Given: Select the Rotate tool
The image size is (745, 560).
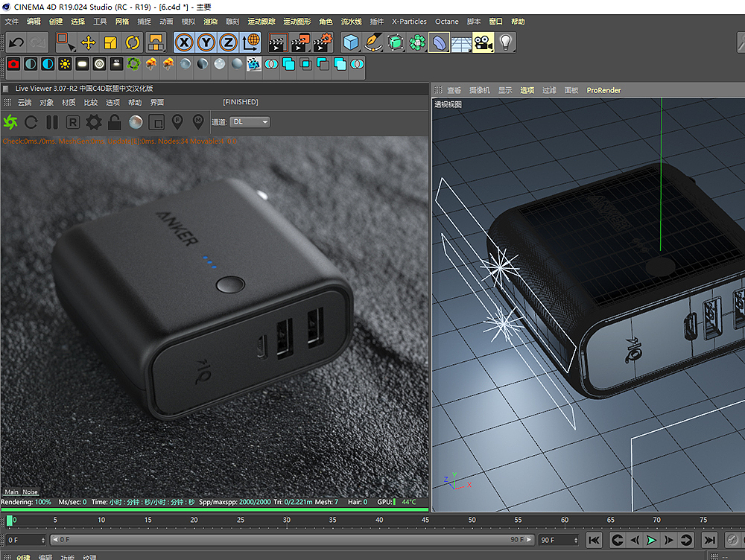Looking at the screenshot, I should (133, 42).
